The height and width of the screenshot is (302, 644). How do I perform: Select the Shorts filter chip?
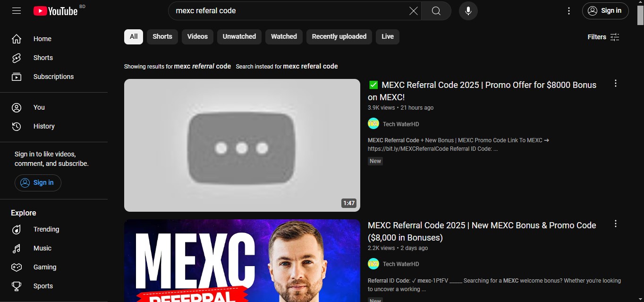coord(162,36)
